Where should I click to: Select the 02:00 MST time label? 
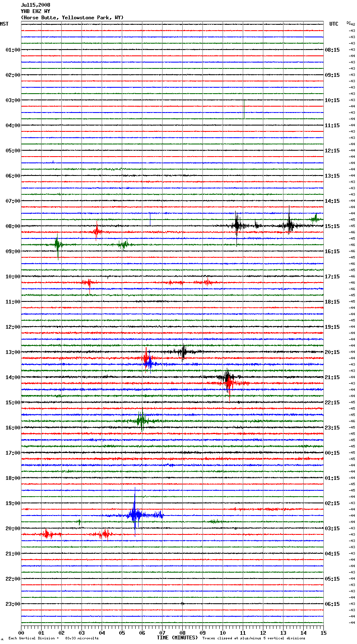tap(13, 75)
